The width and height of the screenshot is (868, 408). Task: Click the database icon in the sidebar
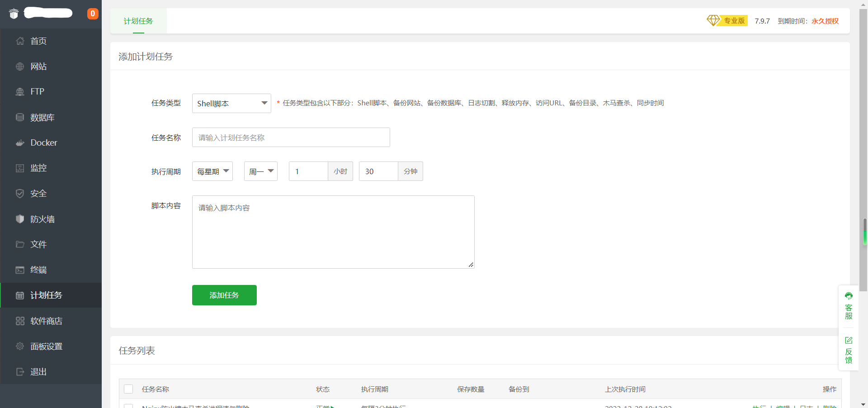20,118
